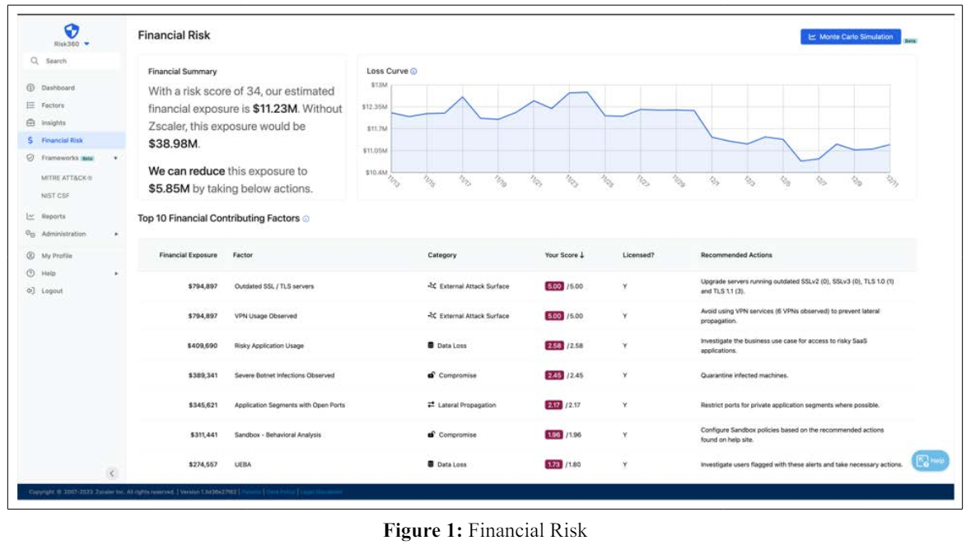
Task: Open the NIST CSF framework item
Action: 55,196
